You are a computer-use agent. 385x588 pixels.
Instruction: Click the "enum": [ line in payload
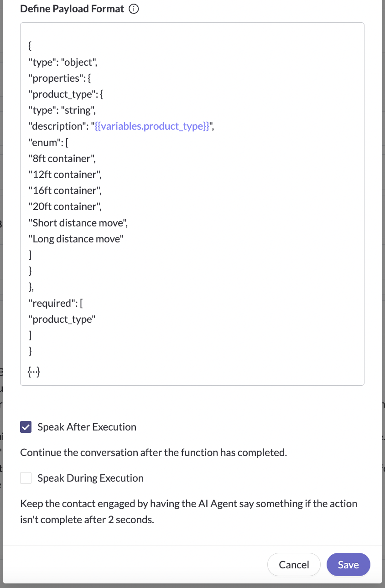tap(48, 142)
